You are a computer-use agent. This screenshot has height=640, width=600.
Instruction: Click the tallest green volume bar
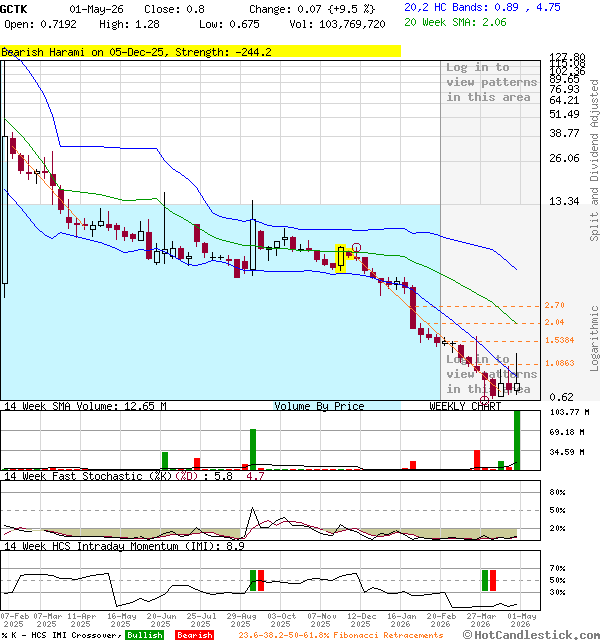tap(517, 440)
